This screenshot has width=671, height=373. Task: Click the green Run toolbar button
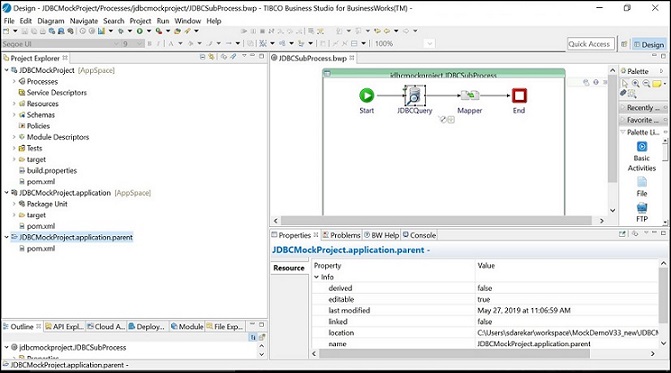[x=140, y=31]
